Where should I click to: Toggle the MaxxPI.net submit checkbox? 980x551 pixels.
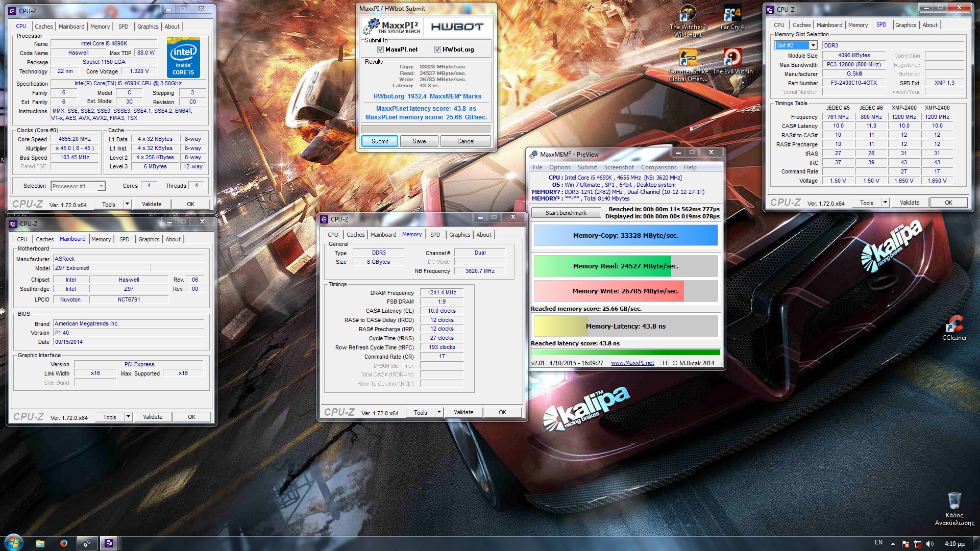380,49
